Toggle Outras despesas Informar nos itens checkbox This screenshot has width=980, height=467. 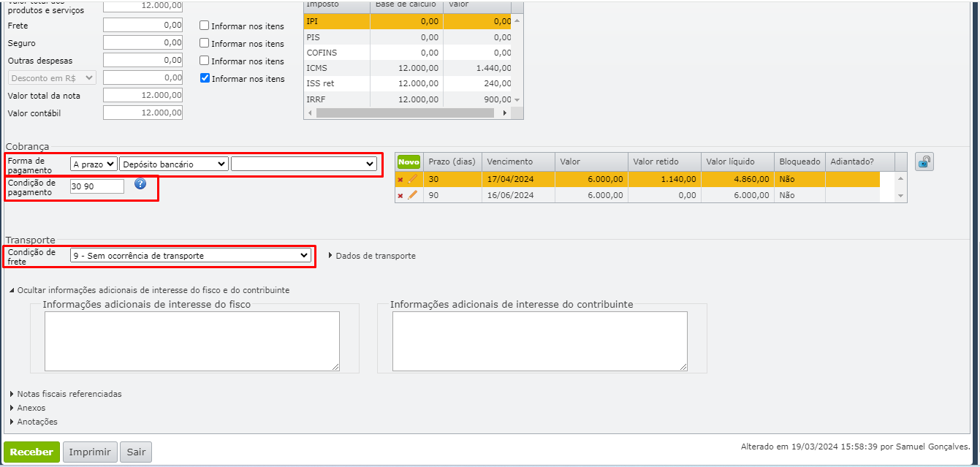coord(205,61)
